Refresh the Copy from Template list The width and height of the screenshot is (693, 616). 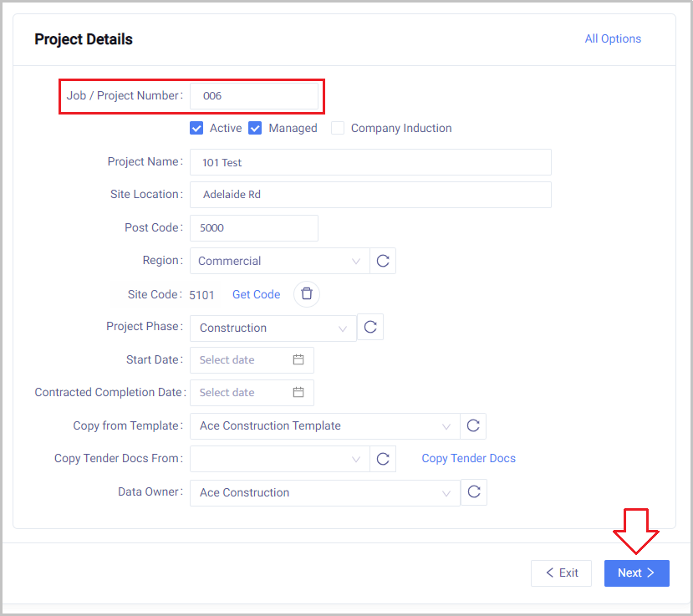[x=473, y=426]
